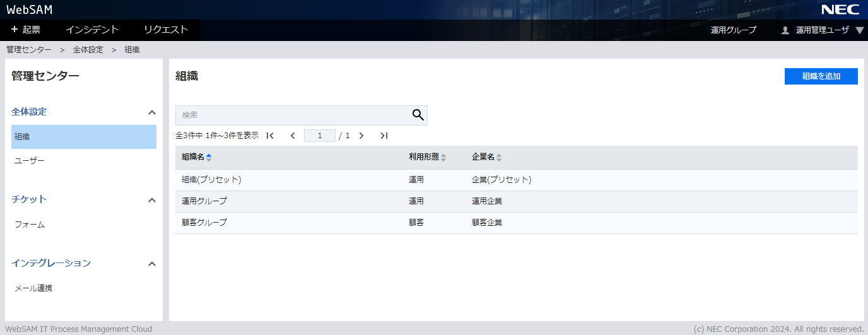This screenshot has width=868, height=335.
Task: Go to next page arrow
Action: tap(361, 136)
